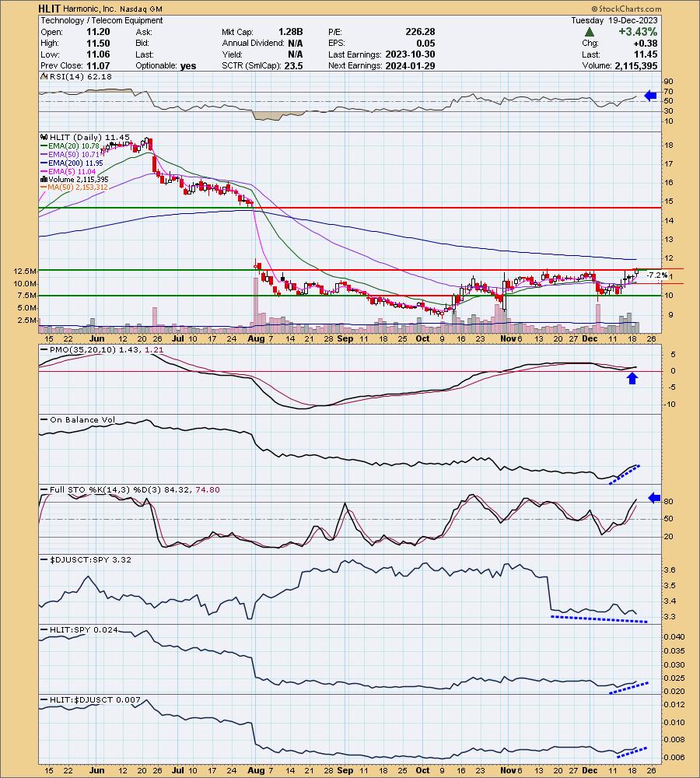The width and height of the screenshot is (700, 778).
Task: Click the date Tuesday 19-Dec-2023
Action: click(614, 20)
